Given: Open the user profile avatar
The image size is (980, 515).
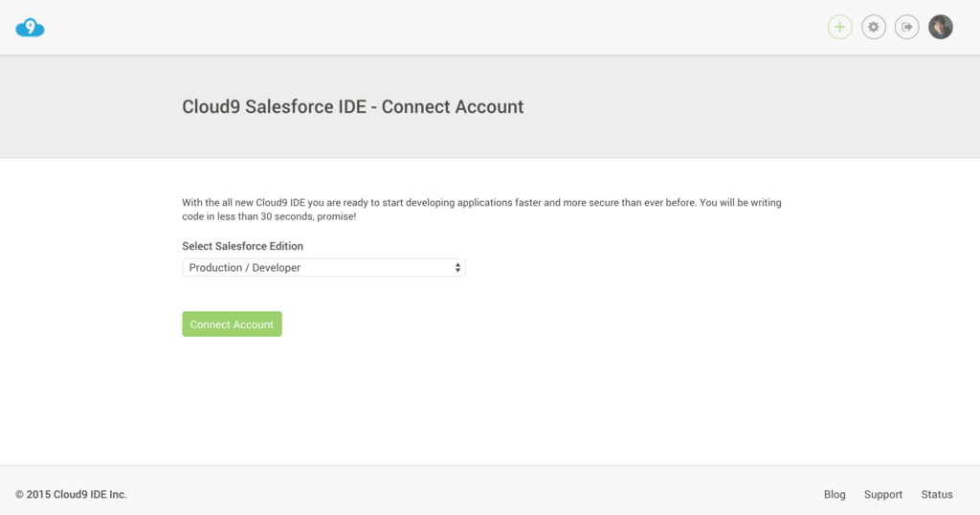Looking at the screenshot, I should pos(941,27).
